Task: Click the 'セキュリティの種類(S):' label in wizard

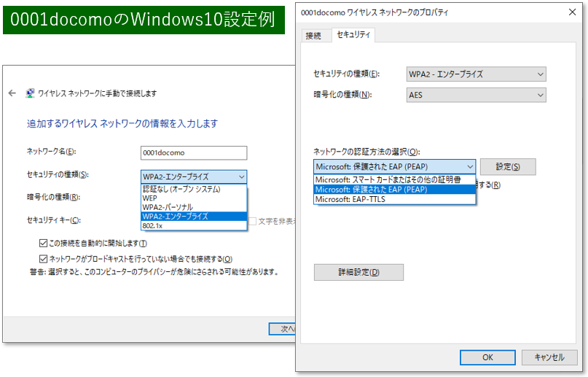Action: pyautogui.click(x=58, y=174)
